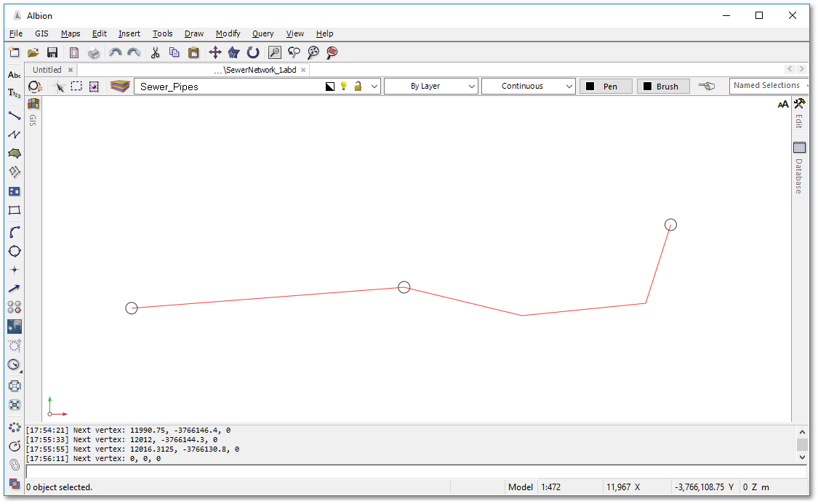The height and width of the screenshot is (504, 818).
Task: Create a new document with New icon
Action: 14,52
